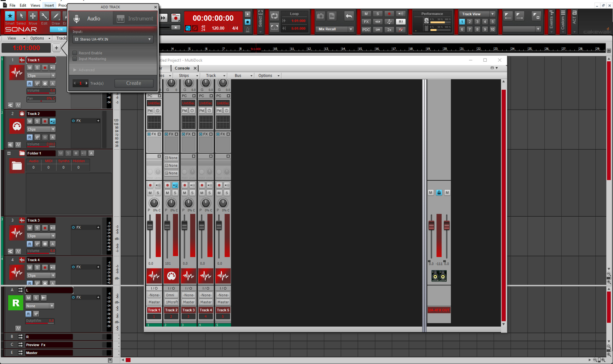This screenshot has height=364, width=613.
Task: Click the Folder 1 folder icon
Action: pos(17,166)
